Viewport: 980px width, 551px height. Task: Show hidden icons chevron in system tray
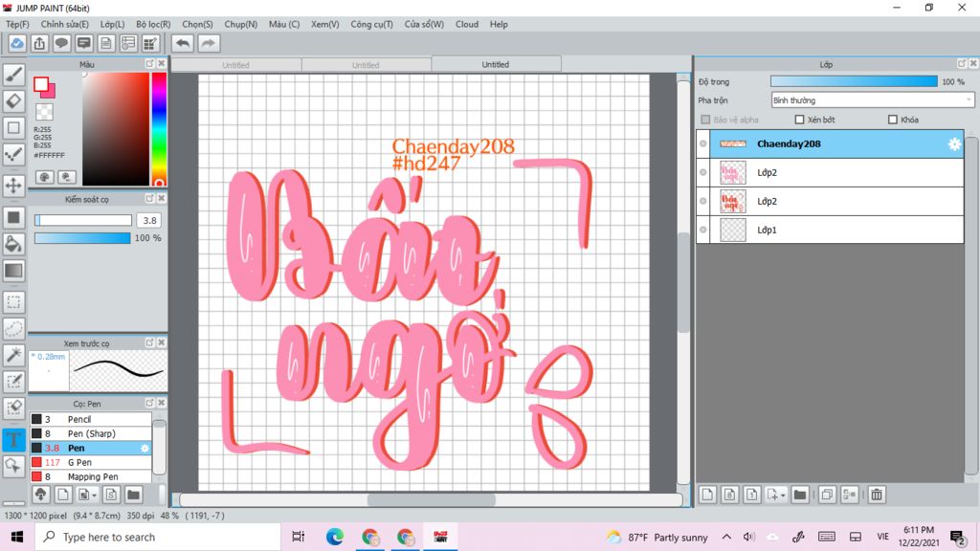[726, 537]
